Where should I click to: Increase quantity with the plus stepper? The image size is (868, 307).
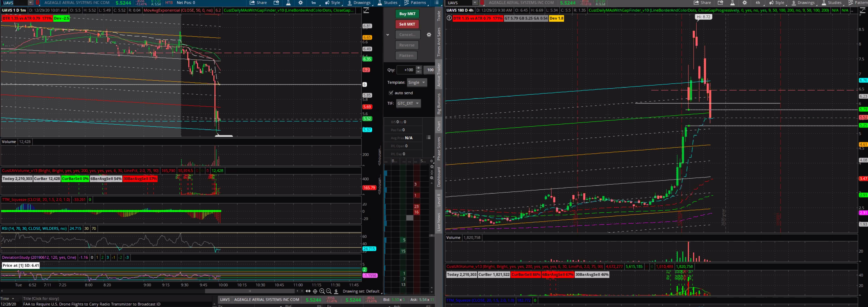tap(418, 68)
